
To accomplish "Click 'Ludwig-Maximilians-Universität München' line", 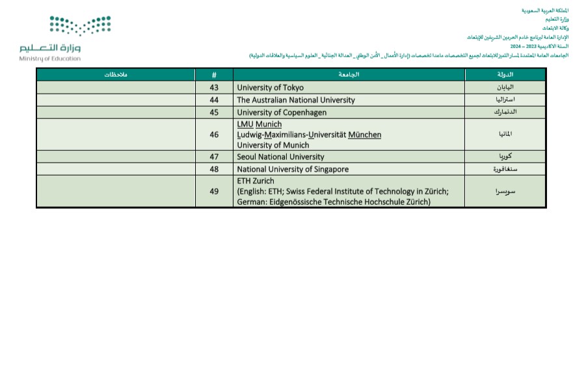I will tap(309, 135).
